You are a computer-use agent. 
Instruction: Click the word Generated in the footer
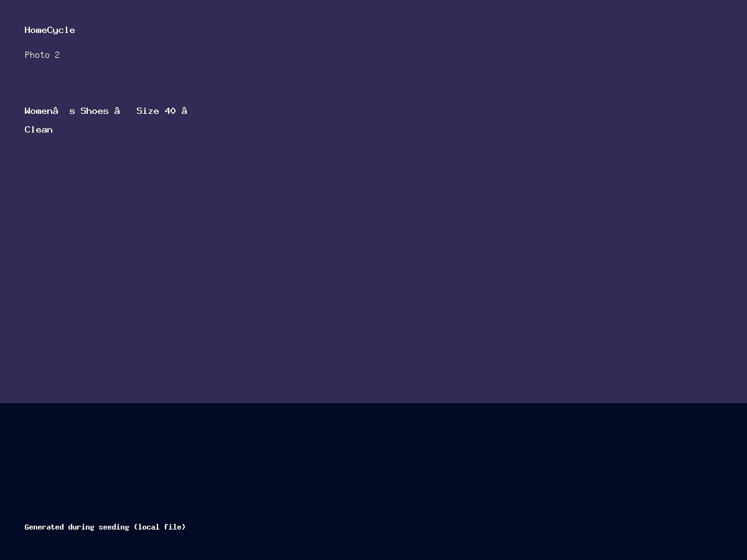(x=44, y=527)
